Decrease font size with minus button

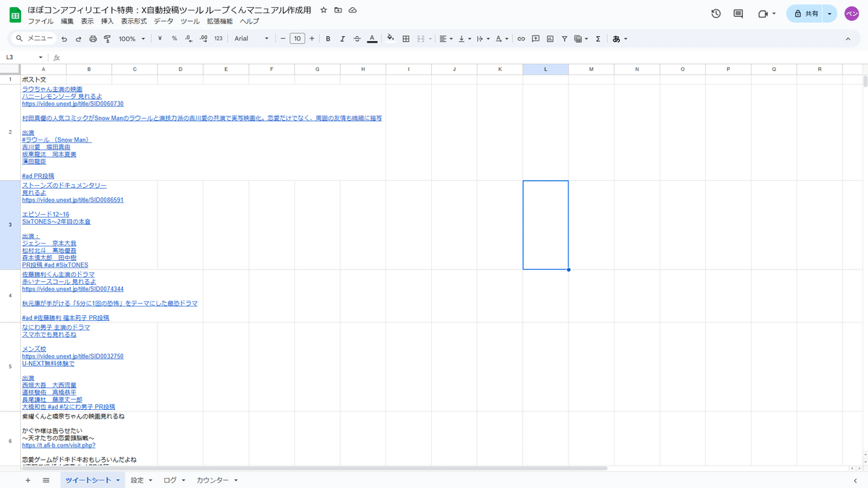[x=282, y=39]
